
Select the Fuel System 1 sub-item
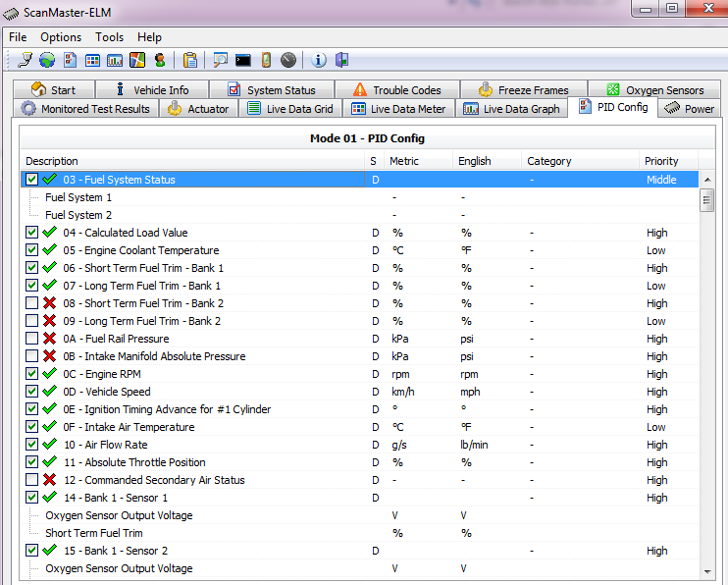tap(78, 197)
